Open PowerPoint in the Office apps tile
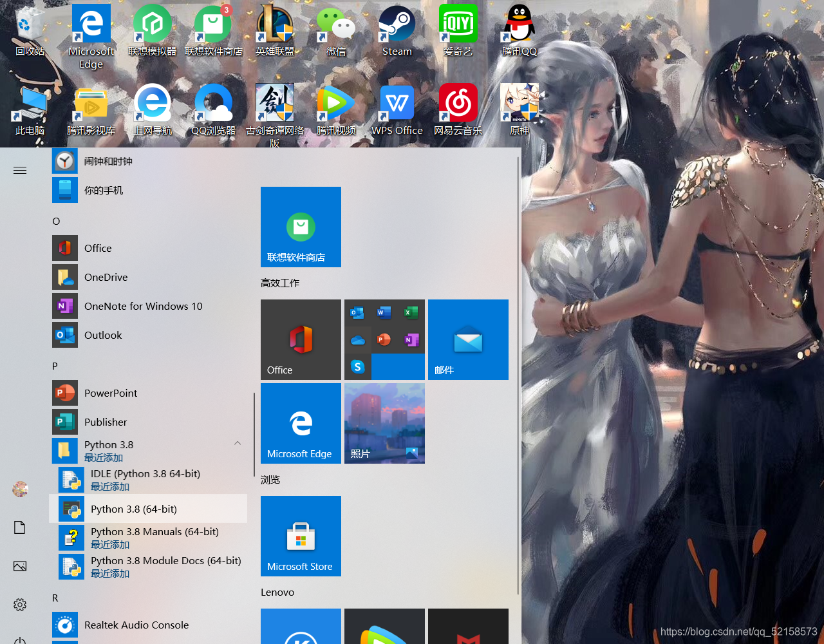 coord(384,340)
